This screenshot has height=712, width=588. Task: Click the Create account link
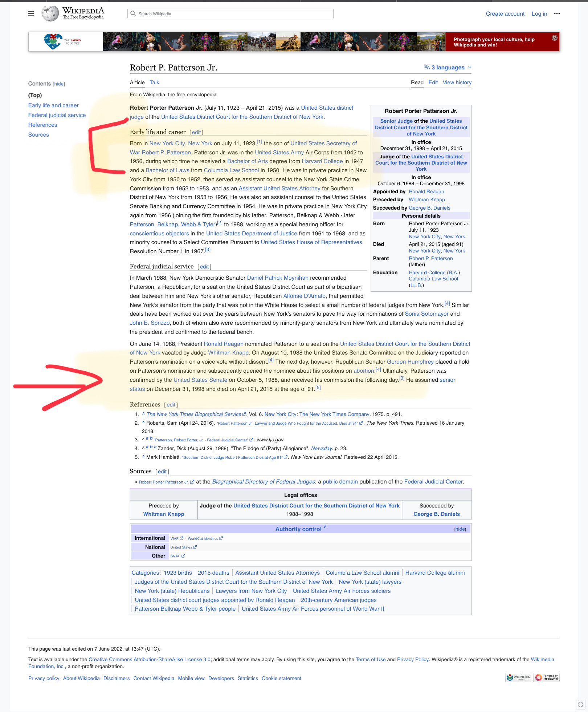point(505,13)
